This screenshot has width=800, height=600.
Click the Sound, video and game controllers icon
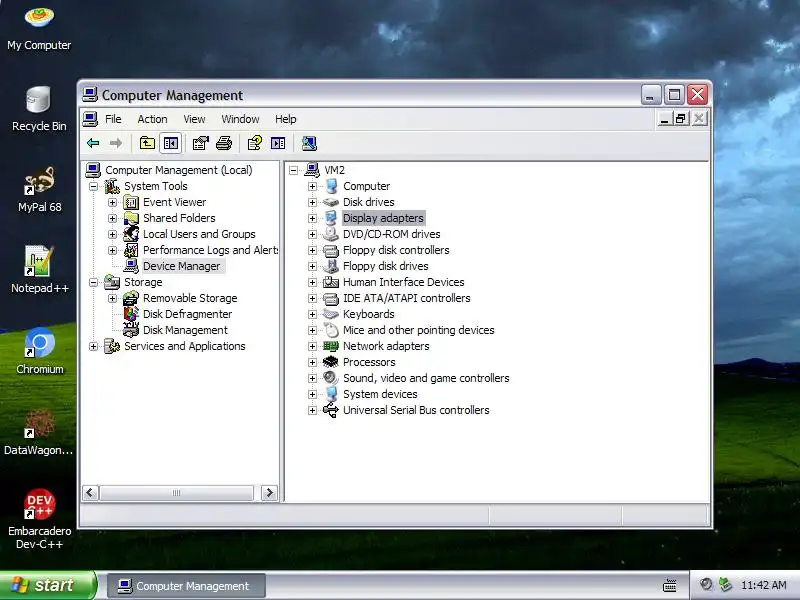tap(331, 378)
